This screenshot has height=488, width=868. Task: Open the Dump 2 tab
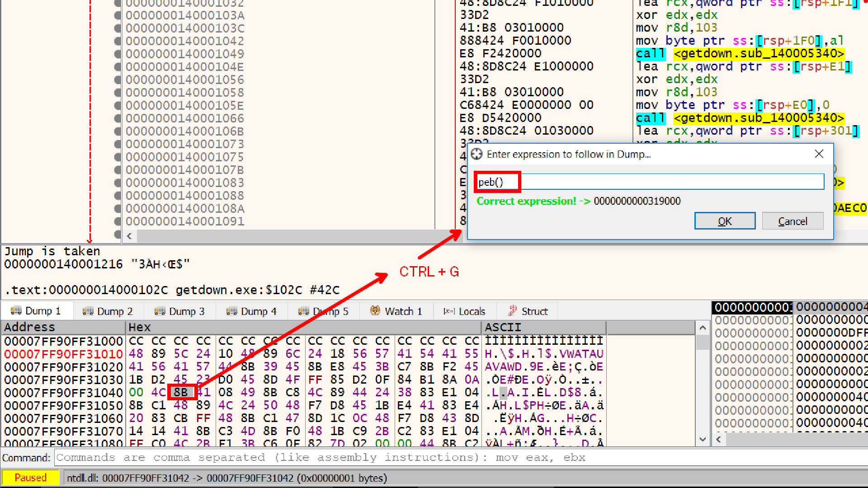point(108,311)
